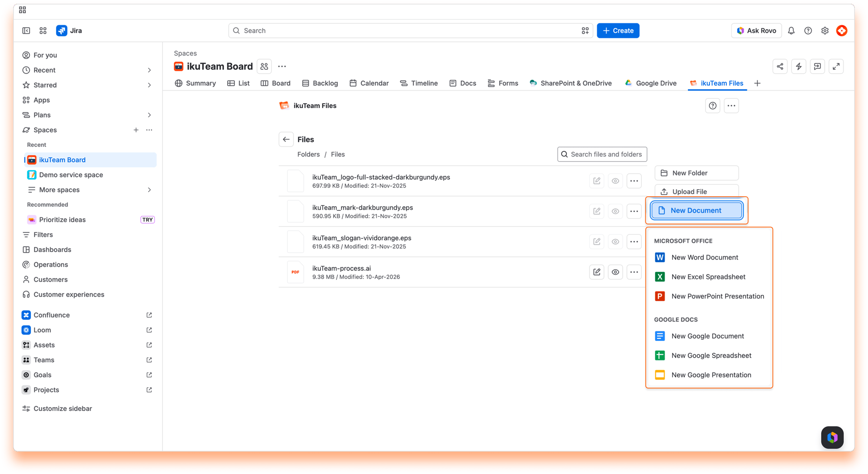Edit the ikuTeam-process.ai file
This screenshot has height=474, width=868.
(597, 272)
